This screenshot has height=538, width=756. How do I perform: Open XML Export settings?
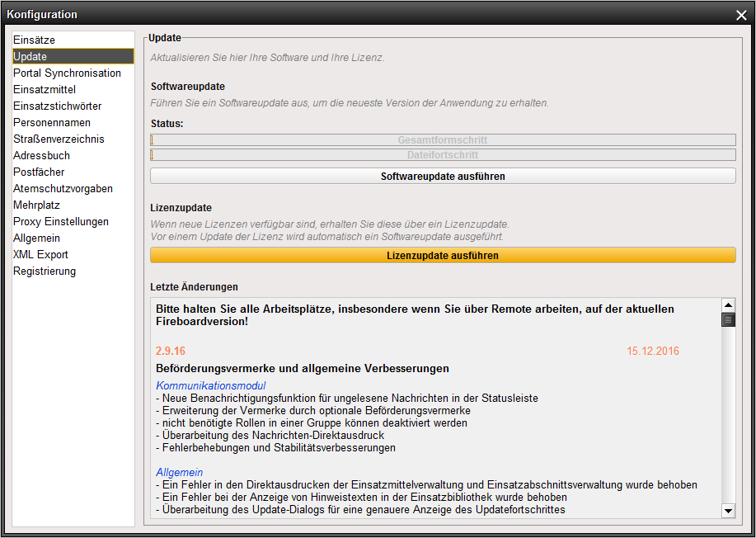click(x=40, y=254)
